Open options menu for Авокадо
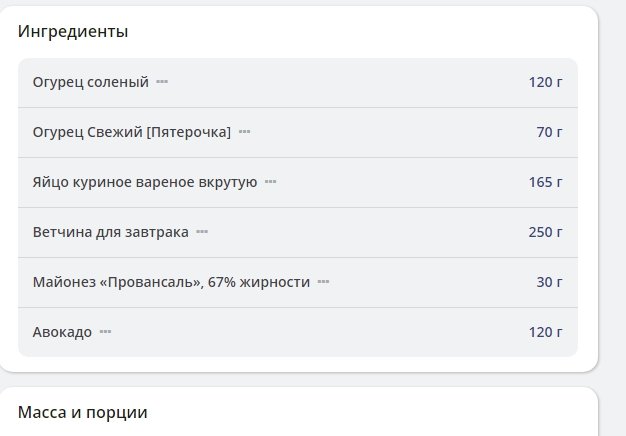The width and height of the screenshot is (626, 436). click(105, 332)
